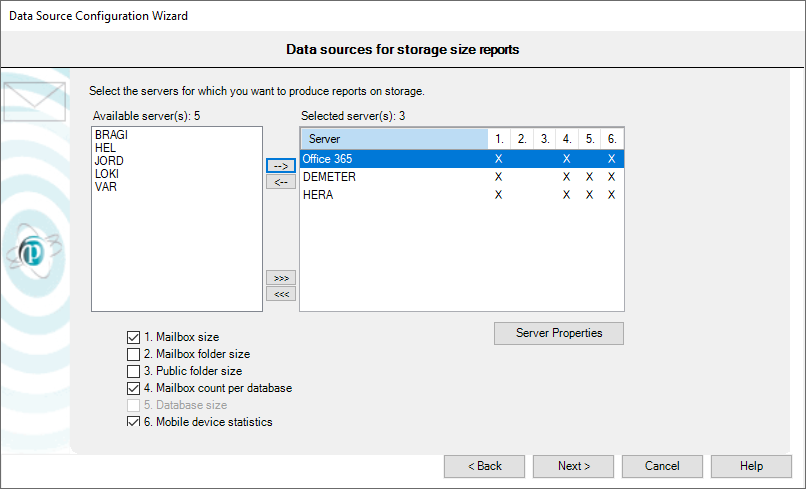Select the HERA server row
806x489 pixels.
coord(318,195)
